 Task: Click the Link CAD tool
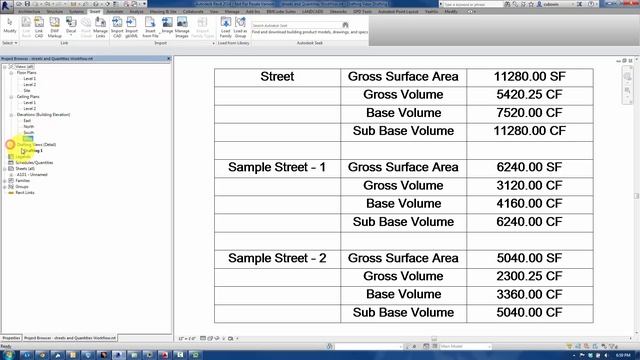click(x=39, y=27)
